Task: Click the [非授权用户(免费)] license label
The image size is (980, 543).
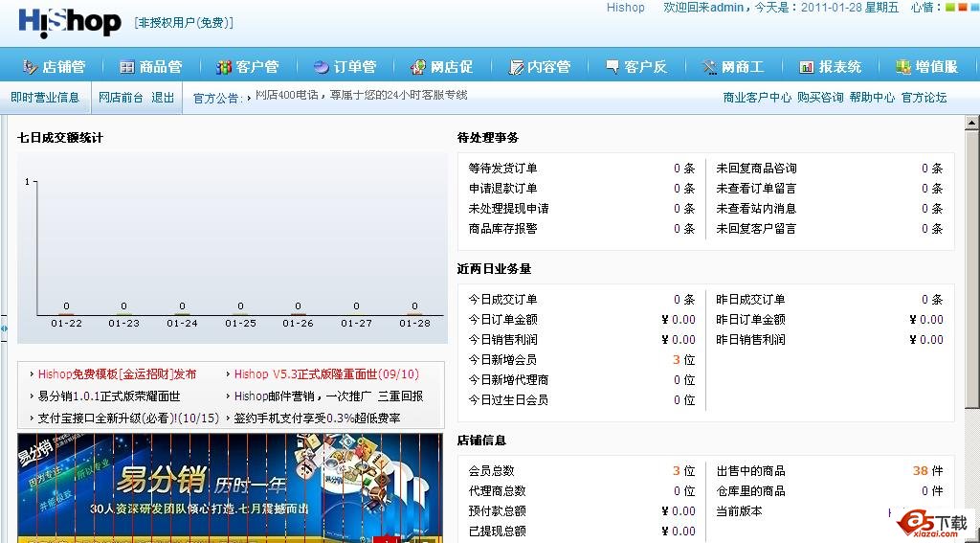Action: 183,23
